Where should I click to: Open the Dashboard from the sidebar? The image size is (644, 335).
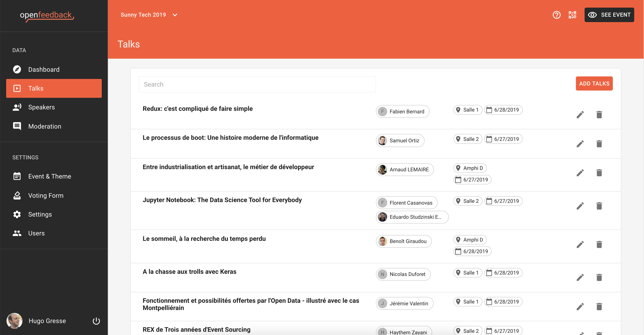tap(44, 69)
